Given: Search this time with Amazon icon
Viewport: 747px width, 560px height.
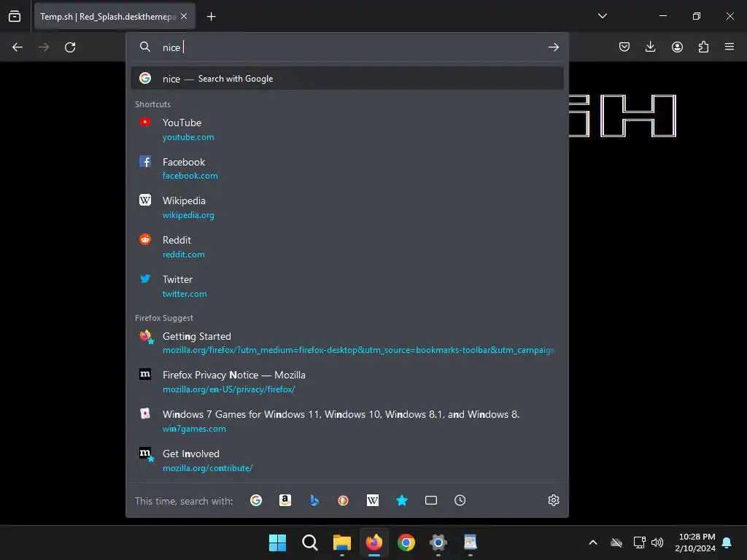Looking at the screenshot, I should point(285,500).
